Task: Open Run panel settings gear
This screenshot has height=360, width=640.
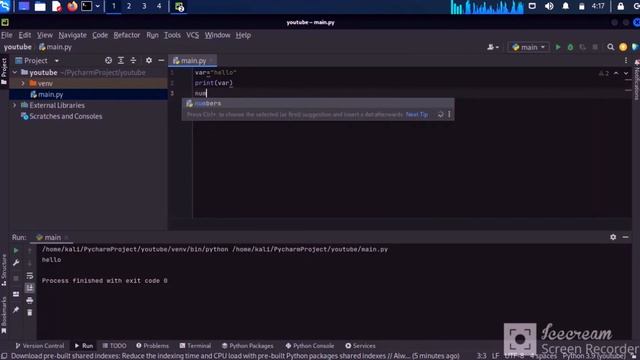Action: point(613,237)
